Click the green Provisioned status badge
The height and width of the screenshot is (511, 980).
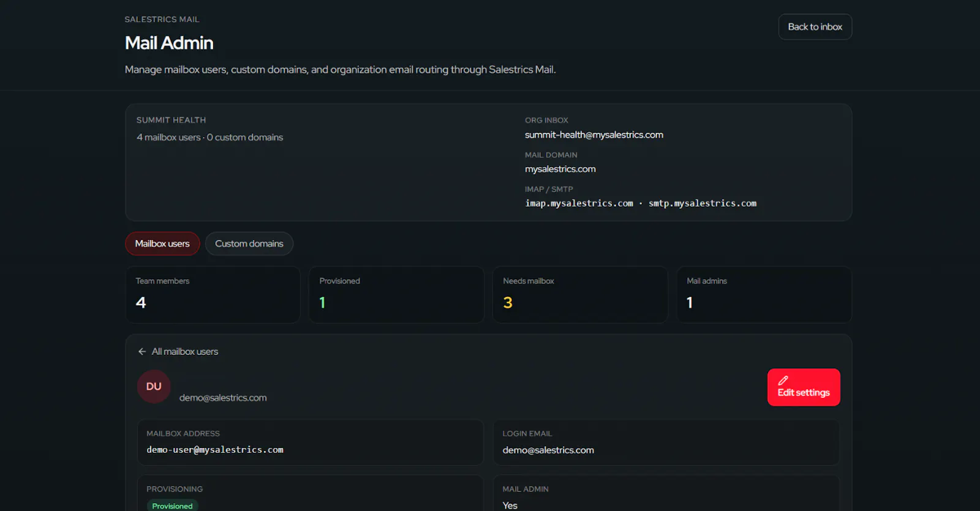172,505
